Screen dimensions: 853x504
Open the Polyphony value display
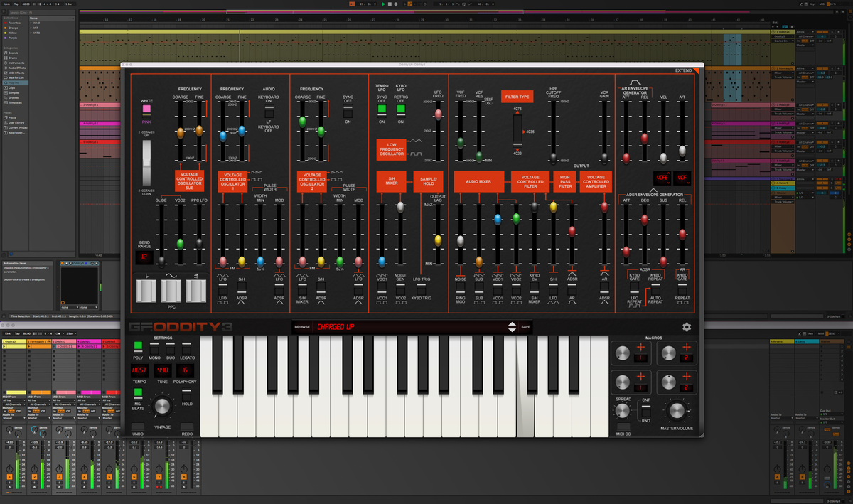coord(186,370)
